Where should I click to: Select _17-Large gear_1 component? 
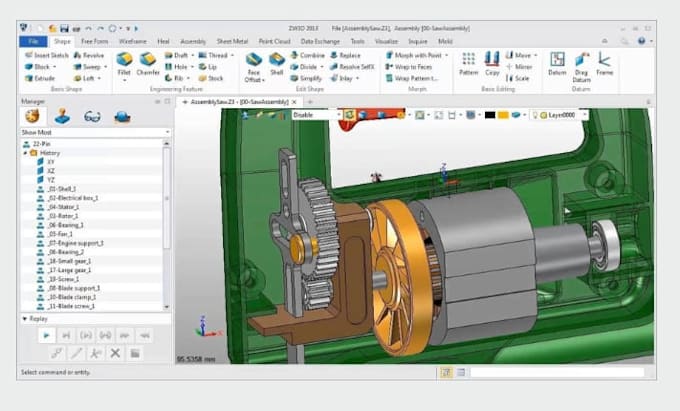(69, 270)
